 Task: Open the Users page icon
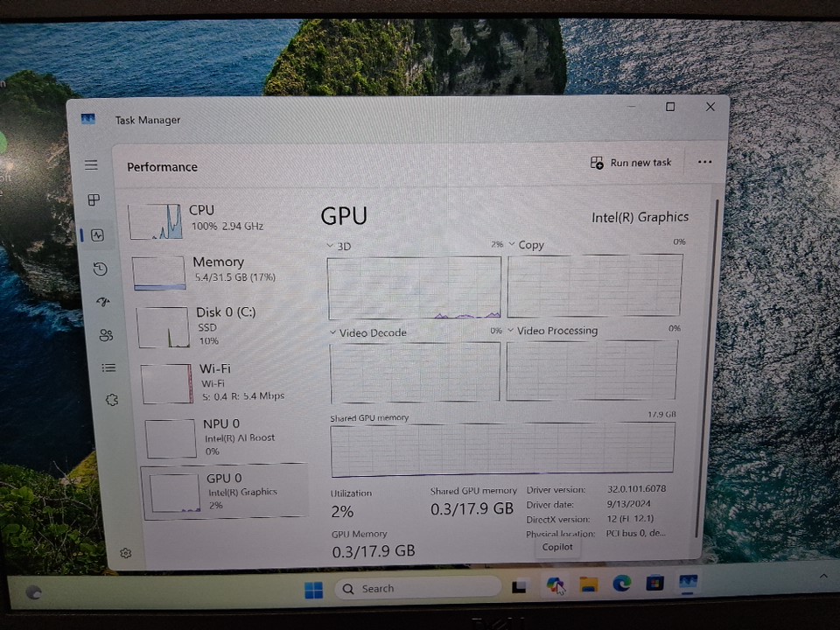[x=106, y=335]
